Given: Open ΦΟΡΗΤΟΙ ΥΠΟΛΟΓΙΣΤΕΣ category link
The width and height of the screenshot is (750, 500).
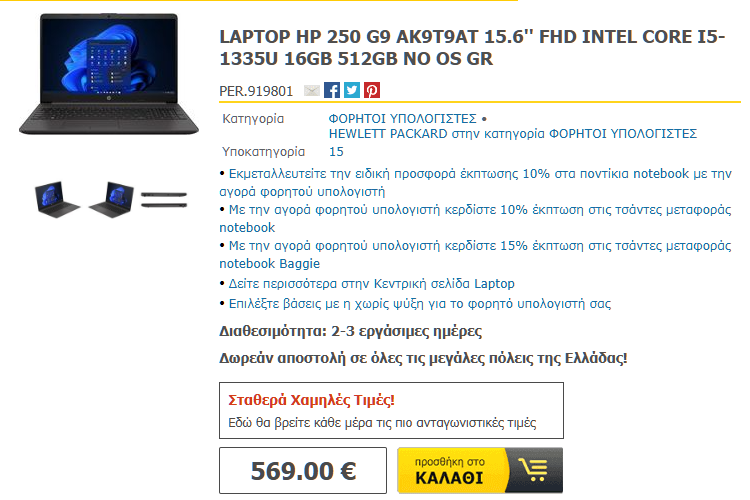Looking at the screenshot, I should (402, 118).
